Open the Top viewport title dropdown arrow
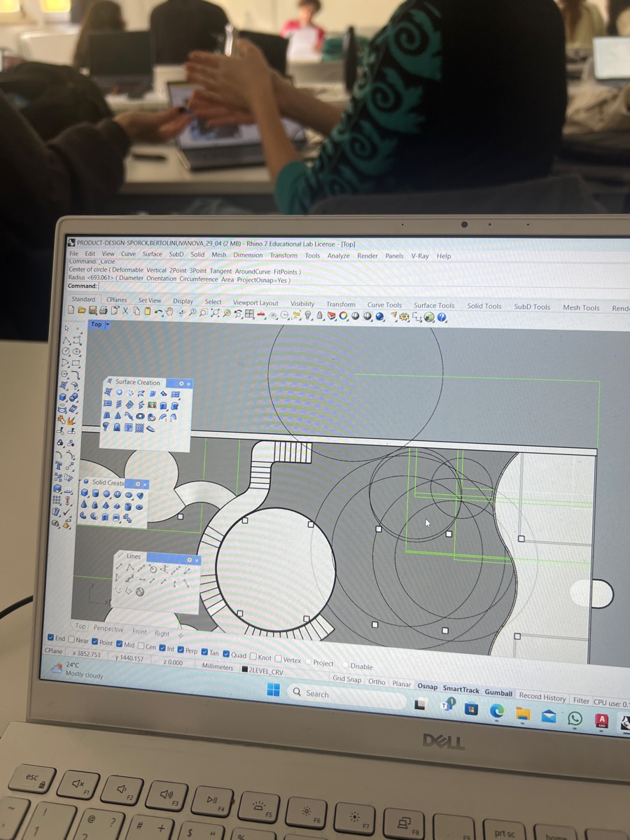Viewport: 630px width, 840px height. [x=108, y=325]
